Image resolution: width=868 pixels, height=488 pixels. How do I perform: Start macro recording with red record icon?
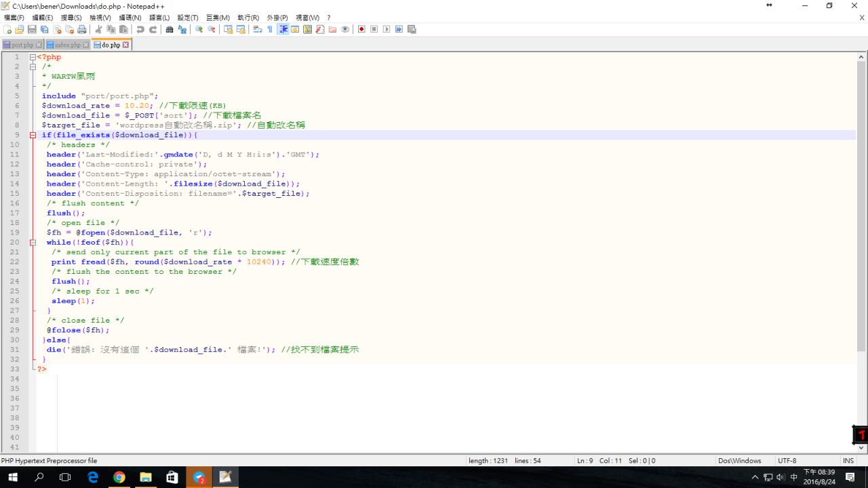(x=361, y=30)
